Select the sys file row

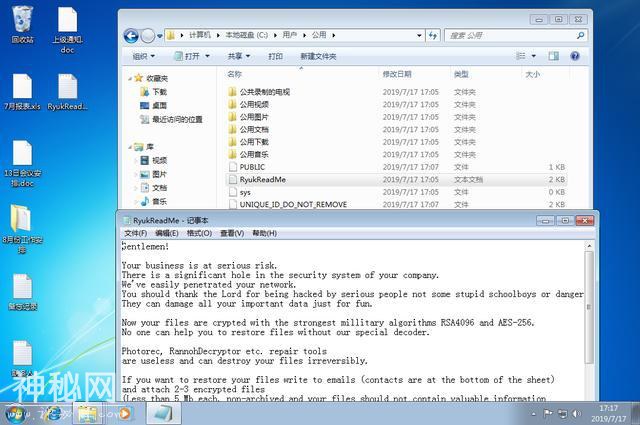tap(397, 192)
